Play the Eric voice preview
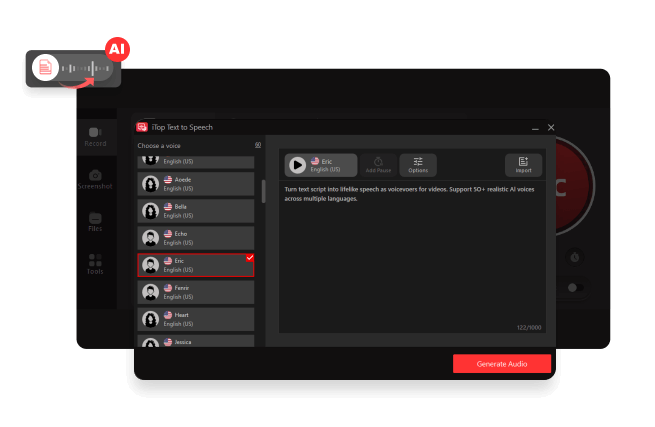Screen dimensions: 655x427 tap(297, 165)
